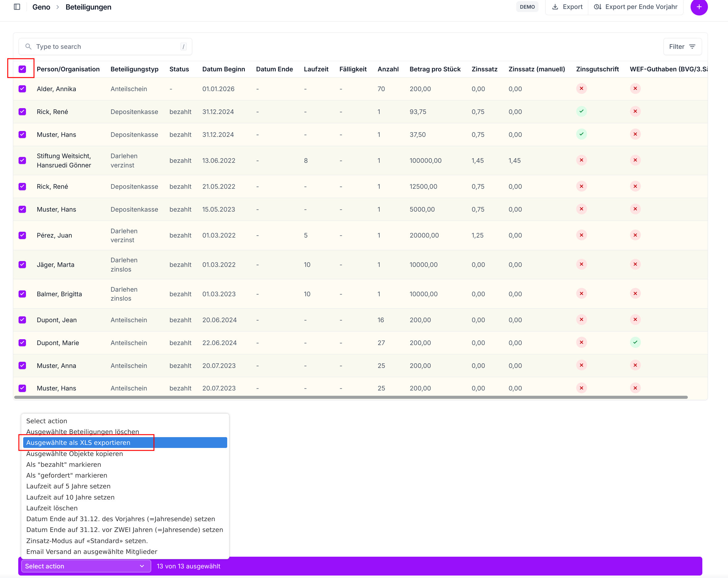This screenshot has height=578, width=728.
Task: Open the Select action dropdown
Action: (86, 566)
